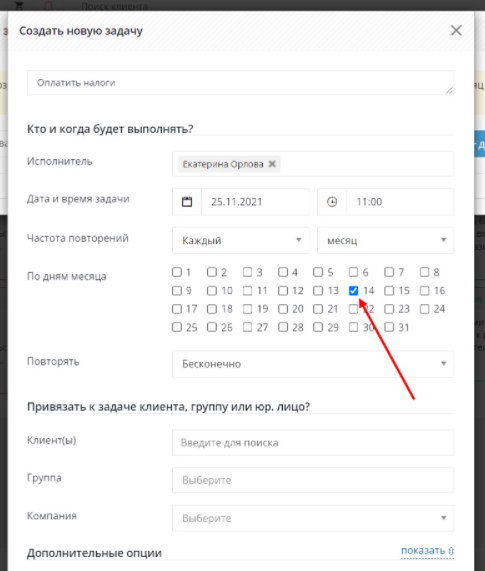Enable the day 31 checkbox
Screen dimensions: 485x571
[389, 327]
